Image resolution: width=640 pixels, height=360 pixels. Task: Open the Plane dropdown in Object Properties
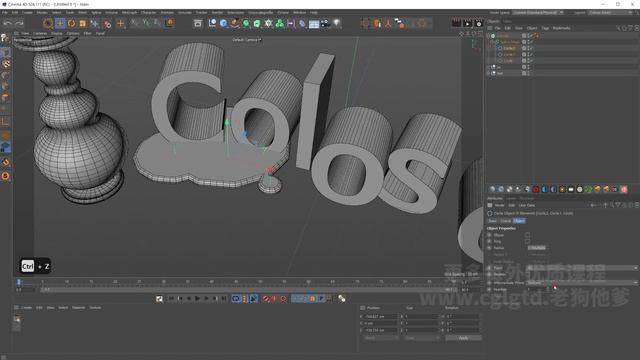(x=581, y=268)
